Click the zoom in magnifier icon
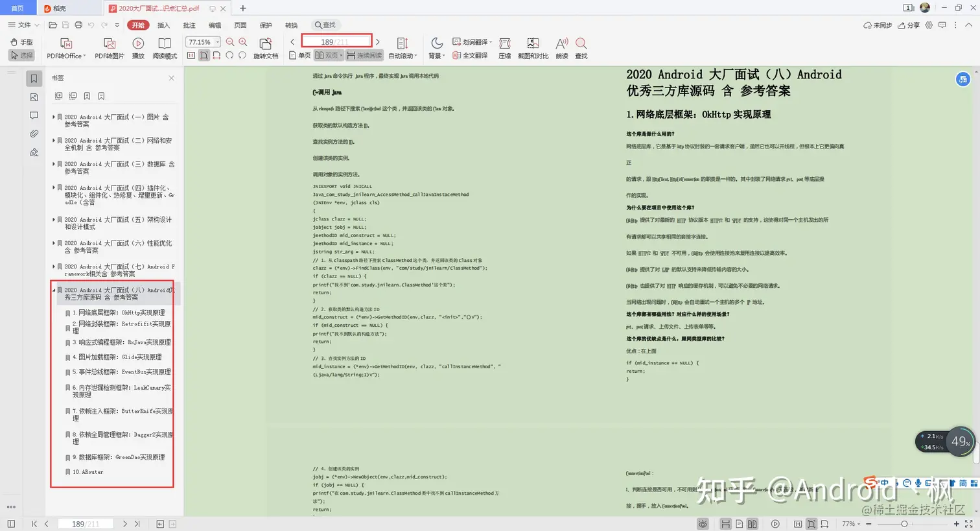This screenshot has height=531, width=980. point(243,42)
